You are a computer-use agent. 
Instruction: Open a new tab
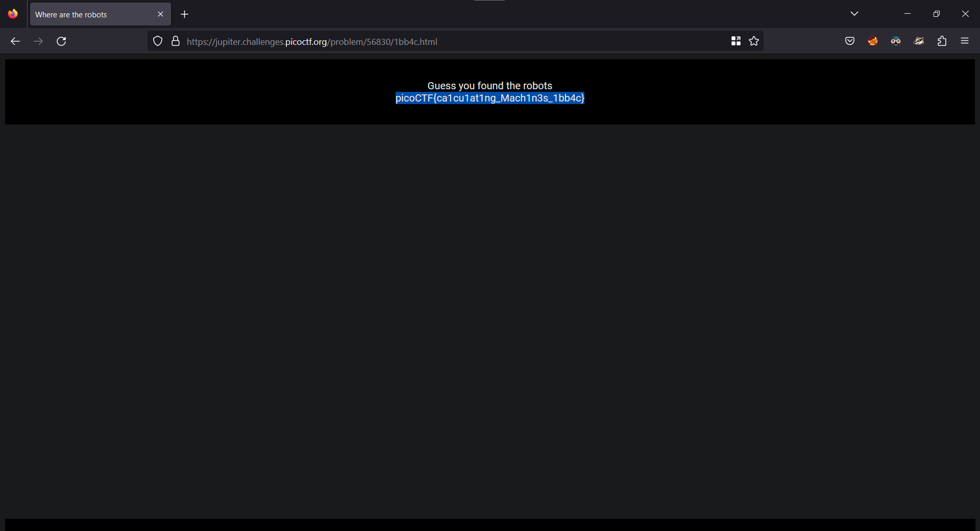[185, 14]
